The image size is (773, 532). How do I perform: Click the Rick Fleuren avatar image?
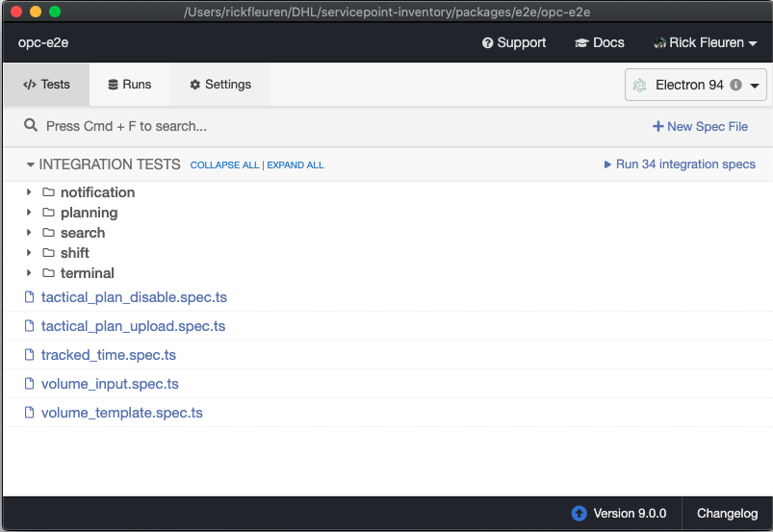(x=659, y=43)
